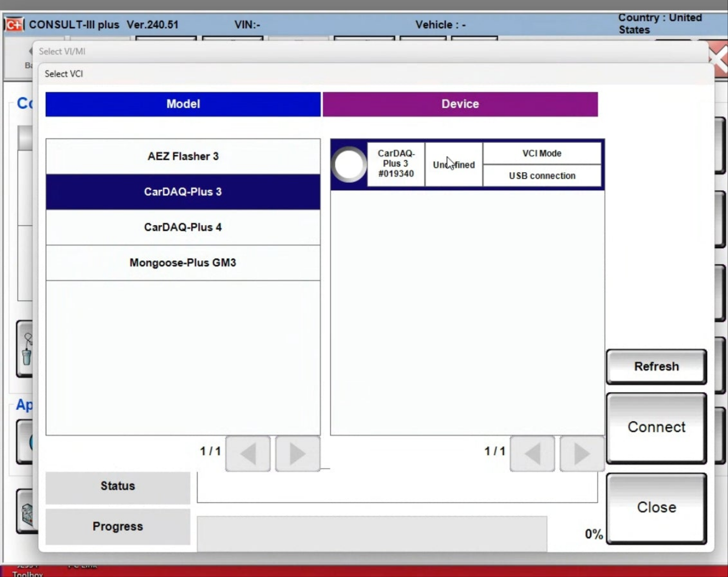Go to previous page of Device list

pos(533,454)
